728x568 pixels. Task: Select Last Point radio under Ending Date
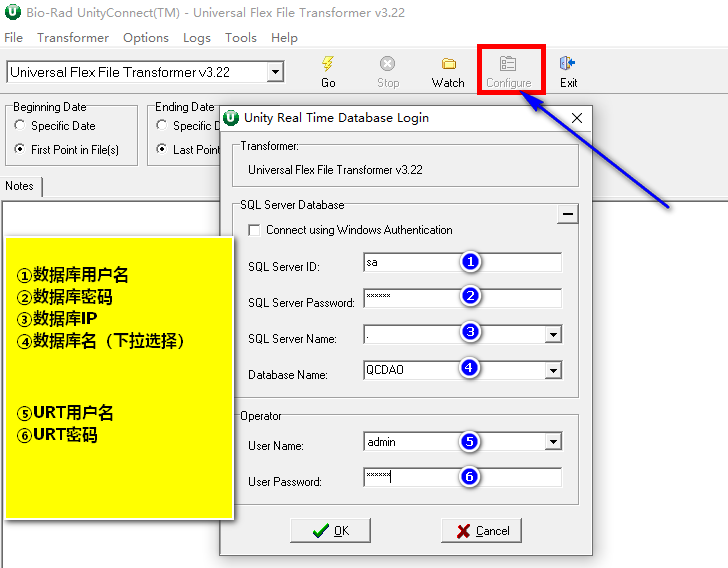click(162, 149)
